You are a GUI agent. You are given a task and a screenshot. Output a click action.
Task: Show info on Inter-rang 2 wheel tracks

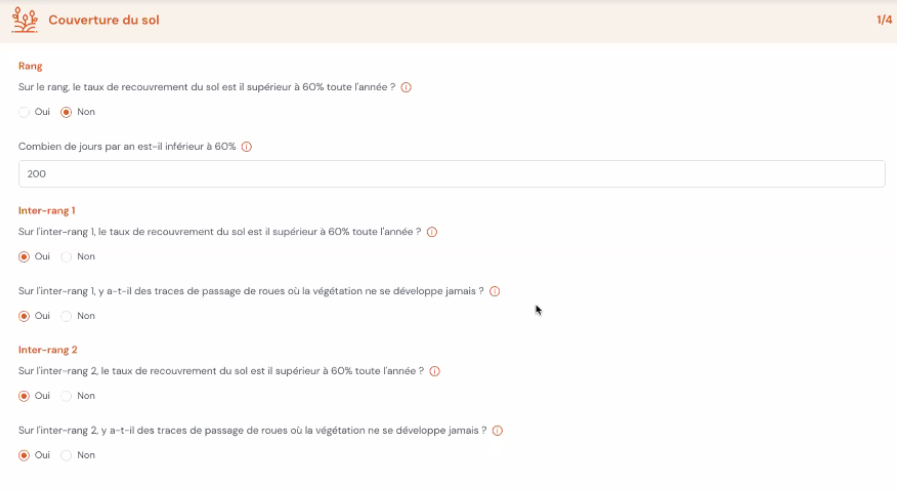pyautogui.click(x=498, y=431)
